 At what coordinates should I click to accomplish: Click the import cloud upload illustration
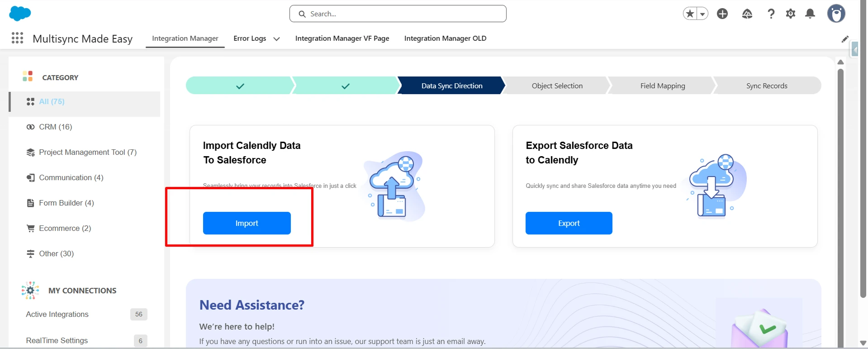394,186
